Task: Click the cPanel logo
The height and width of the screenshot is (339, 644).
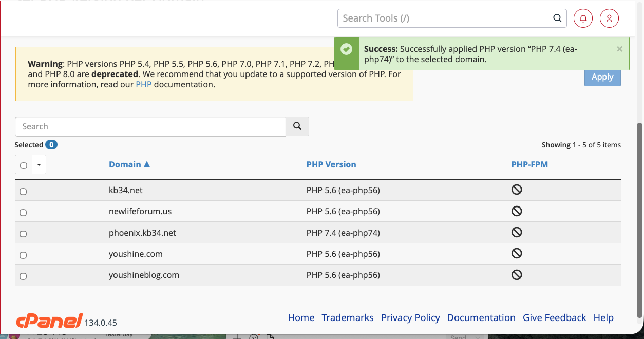Action: [49, 321]
